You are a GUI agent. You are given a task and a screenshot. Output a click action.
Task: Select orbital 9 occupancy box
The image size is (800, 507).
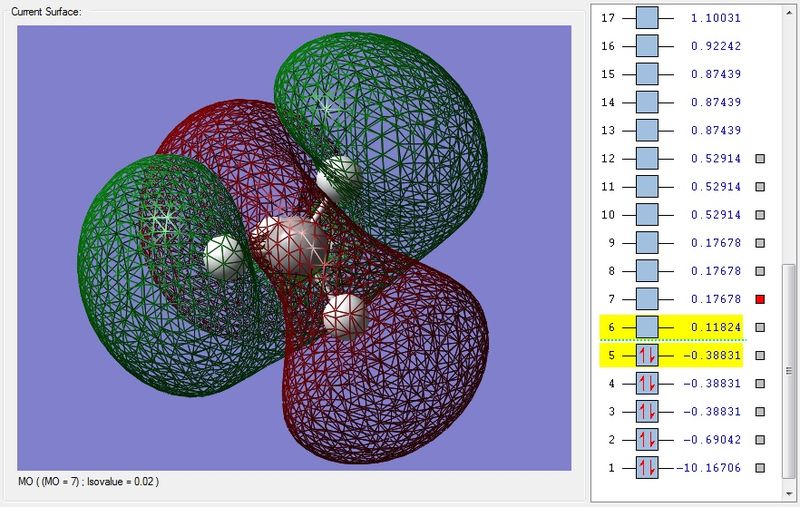647,243
